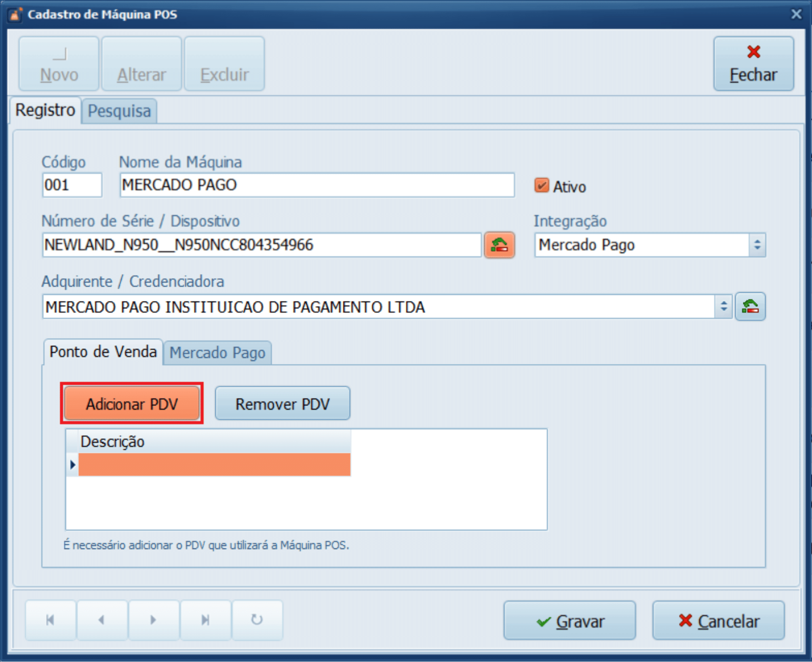Go to first record navigation arrow
This screenshot has width=812, height=662.
coord(51,620)
